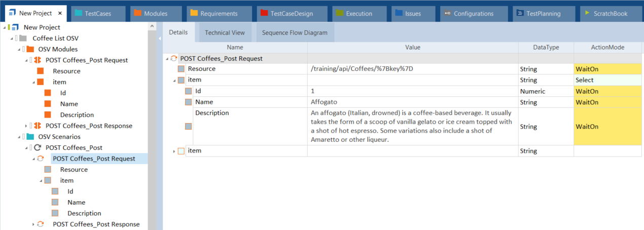Click the grey Coffee List OSV folder icon
644x230 pixels.
coord(23,38)
